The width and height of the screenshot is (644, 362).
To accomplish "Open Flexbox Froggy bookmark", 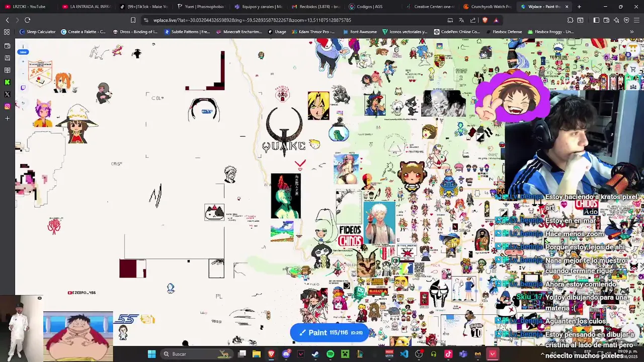I will (550, 32).
